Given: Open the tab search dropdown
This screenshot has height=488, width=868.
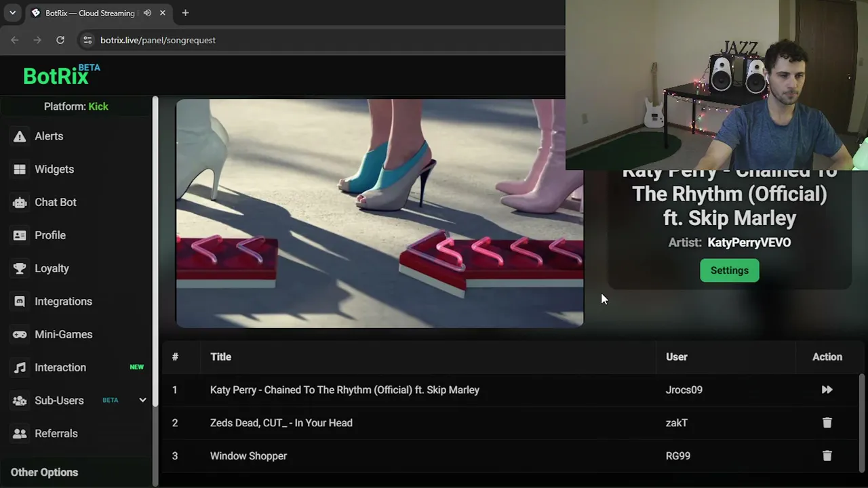Looking at the screenshot, I should (12, 13).
